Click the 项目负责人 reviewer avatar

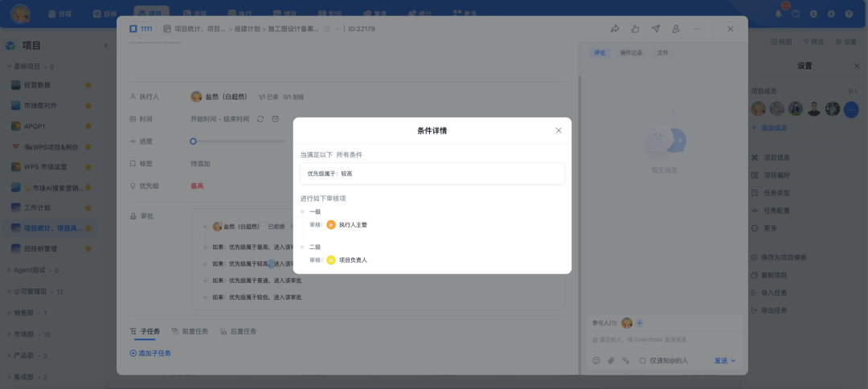tap(331, 260)
